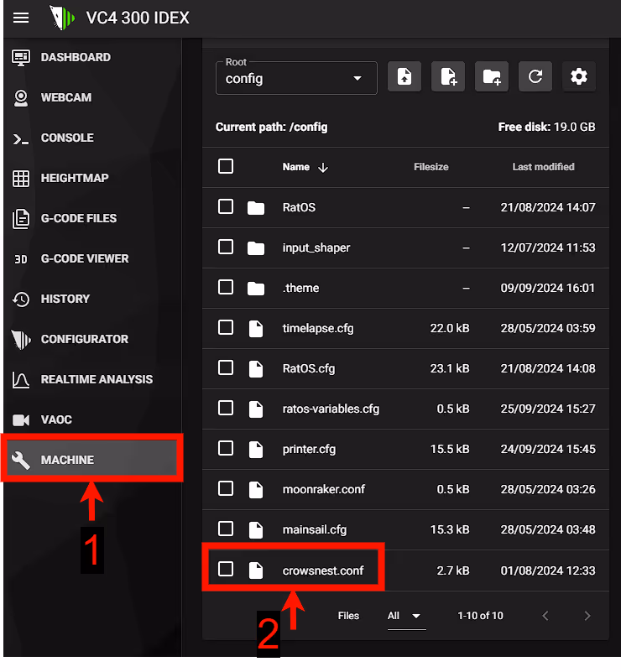Select the Machine sidebar entry
Viewport: 621px width, 672px height.
pyautogui.click(x=92, y=458)
